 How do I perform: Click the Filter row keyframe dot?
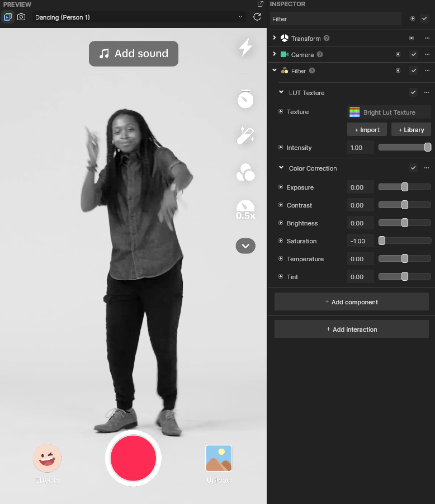click(x=398, y=70)
